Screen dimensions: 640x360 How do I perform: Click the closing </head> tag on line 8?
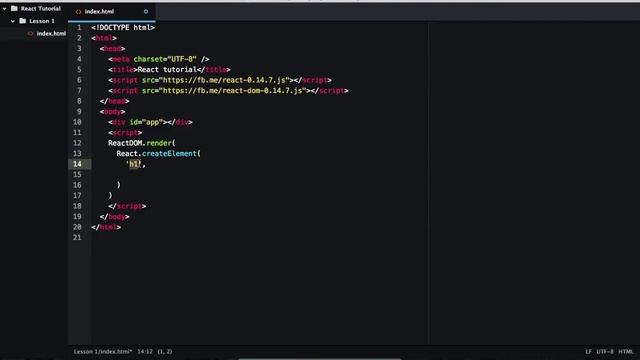click(x=115, y=101)
